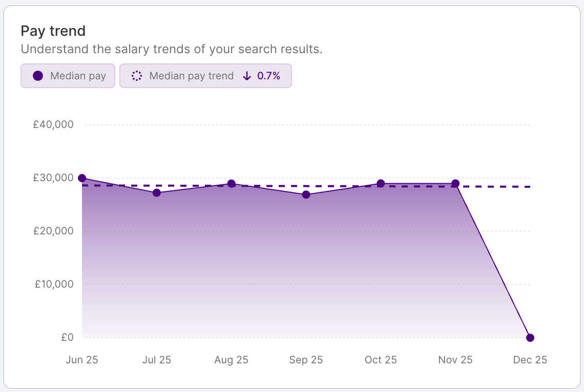Click the Jul 25 data point marker

(x=157, y=193)
